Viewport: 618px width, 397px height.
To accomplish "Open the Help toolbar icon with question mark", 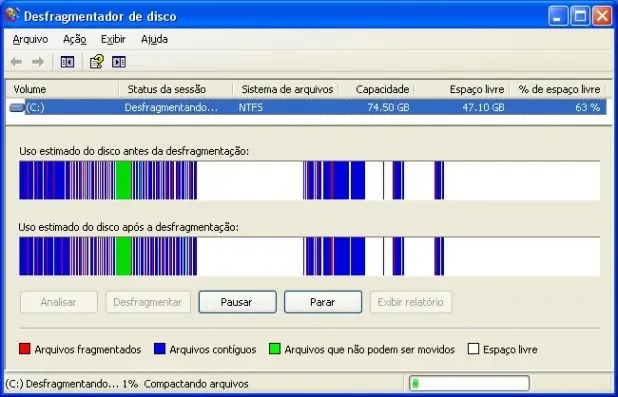I will pos(97,62).
